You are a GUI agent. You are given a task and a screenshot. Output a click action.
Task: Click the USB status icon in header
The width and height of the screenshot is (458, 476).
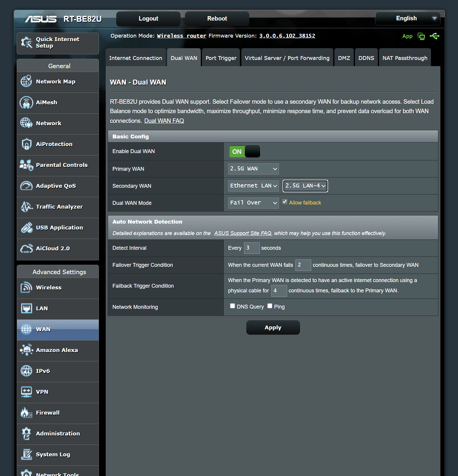[x=435, y=36]
